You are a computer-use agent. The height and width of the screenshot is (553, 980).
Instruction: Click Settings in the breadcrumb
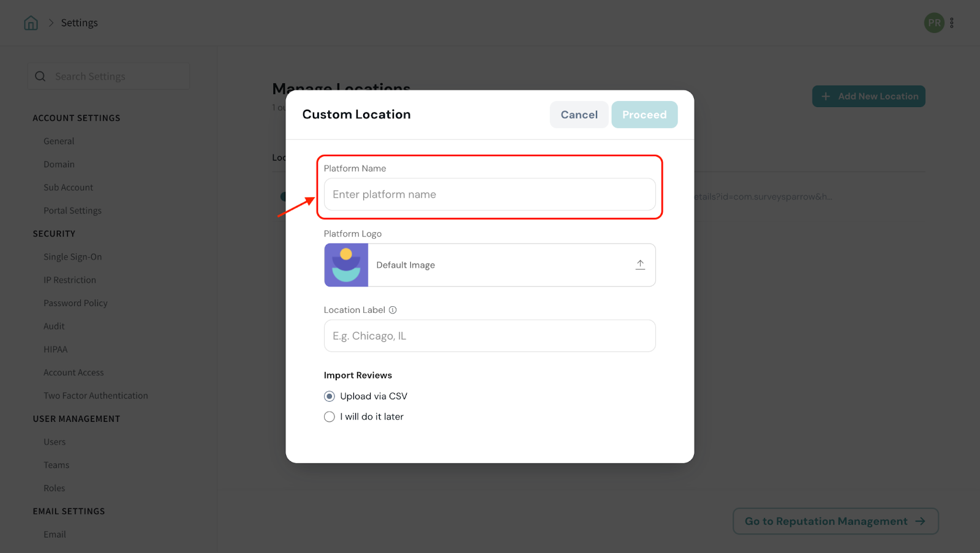tap(79, 23)
